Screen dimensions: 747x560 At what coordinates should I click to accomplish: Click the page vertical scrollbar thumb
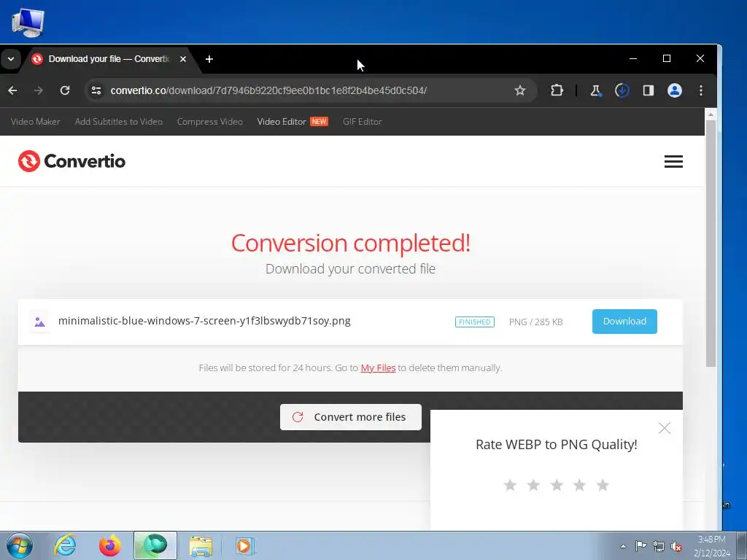coord(711,244)
